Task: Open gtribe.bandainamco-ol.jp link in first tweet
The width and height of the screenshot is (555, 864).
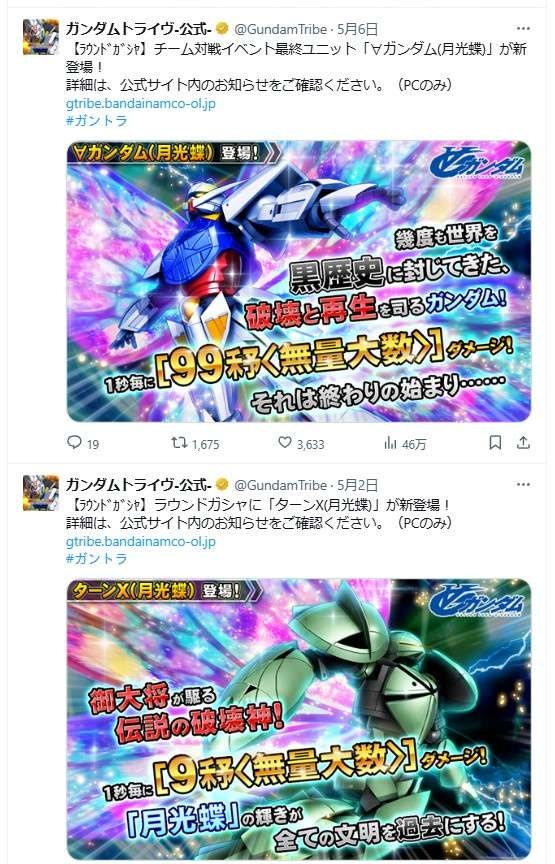Action: 141,103
